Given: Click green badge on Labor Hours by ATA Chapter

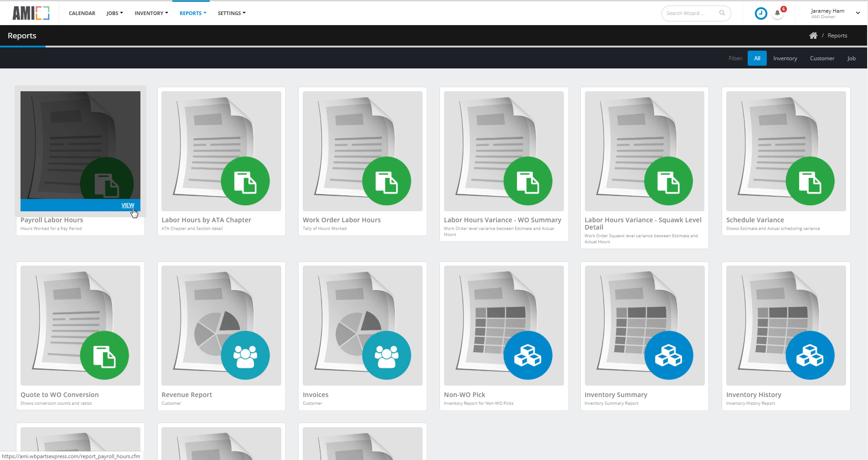Looking at the screenshot, I should [245, 181].
